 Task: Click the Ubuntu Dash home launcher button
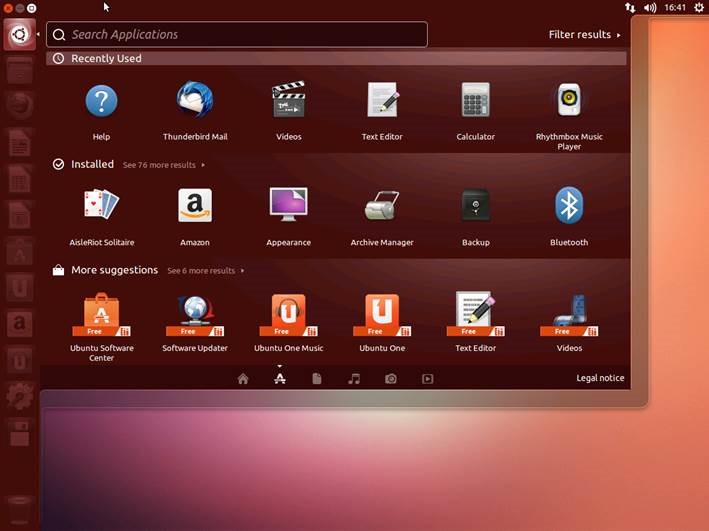[x=19, y=34]
